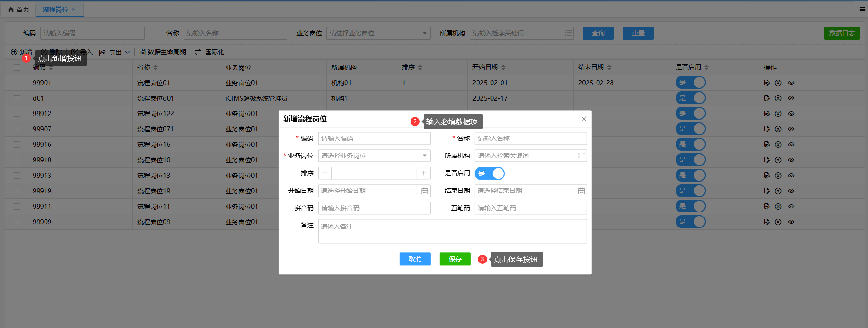The image size is (868, 328).
Task: Expand the 导出 dropdown arrow
Action: [127, 52]
